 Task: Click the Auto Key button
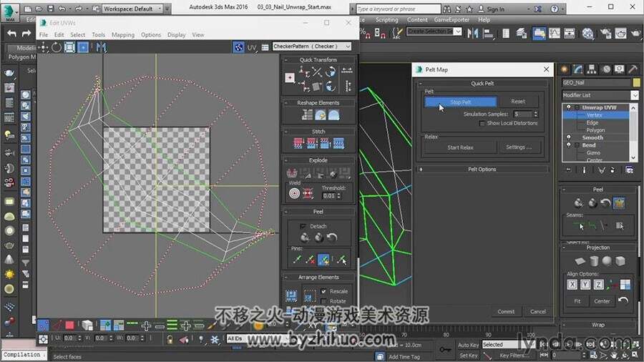(468, 345)
